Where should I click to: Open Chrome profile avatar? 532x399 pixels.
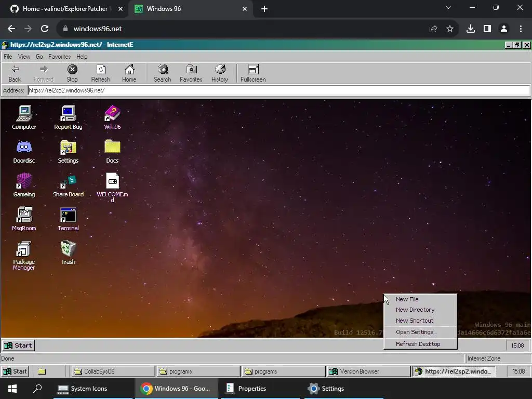tap(504, 29)
